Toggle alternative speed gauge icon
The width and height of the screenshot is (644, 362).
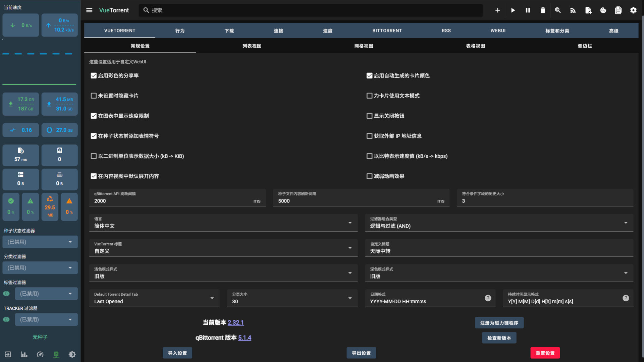pos(40,354)
